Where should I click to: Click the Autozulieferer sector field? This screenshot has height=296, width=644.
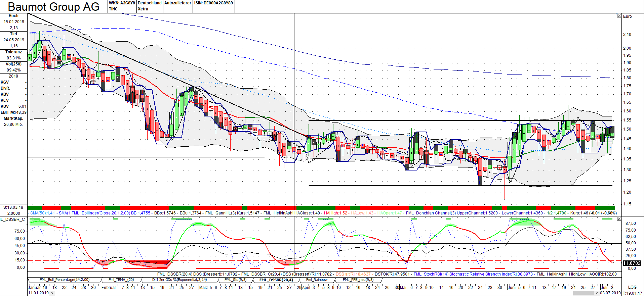(x=178, y=3)
